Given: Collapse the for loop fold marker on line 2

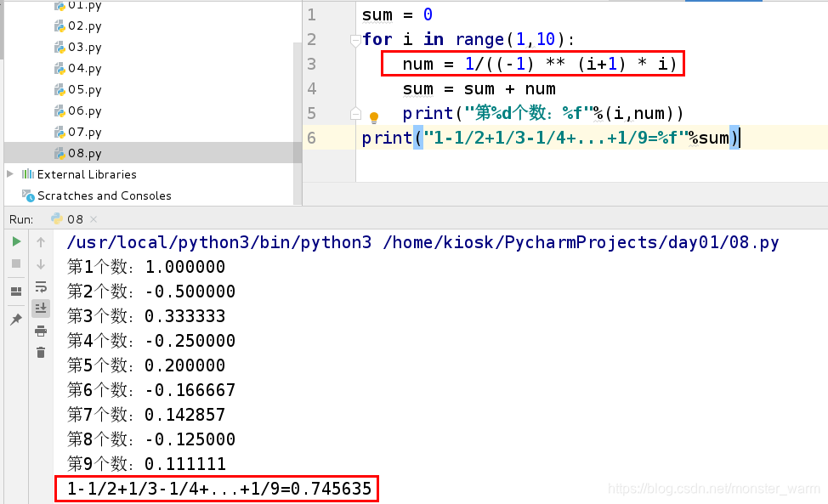Looking at the screenshot, I should coord(355,40).
